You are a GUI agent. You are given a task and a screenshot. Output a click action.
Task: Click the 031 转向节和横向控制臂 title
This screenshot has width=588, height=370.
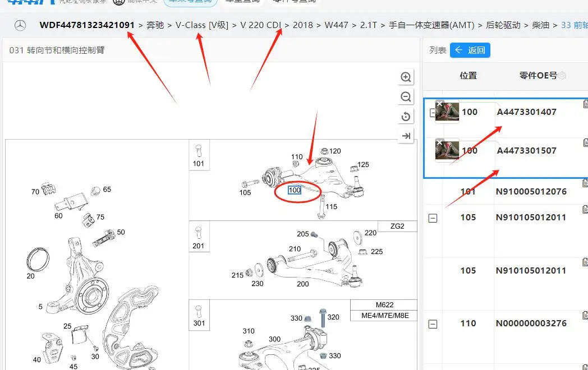coord(57,50)
